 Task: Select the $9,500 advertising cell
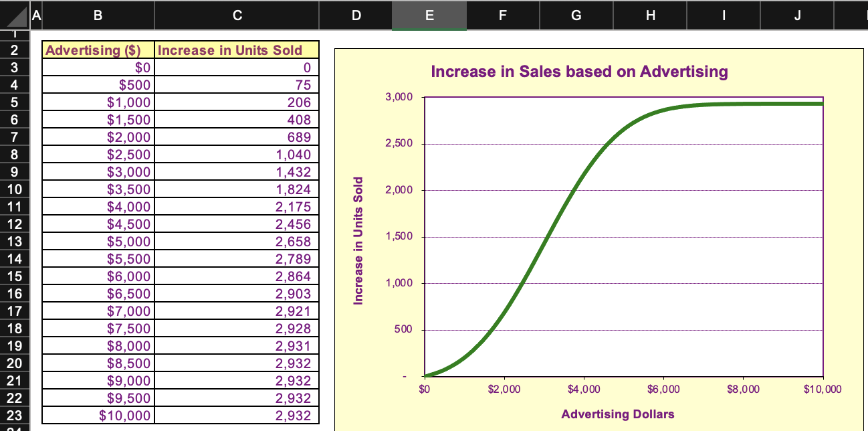[99, 398]
